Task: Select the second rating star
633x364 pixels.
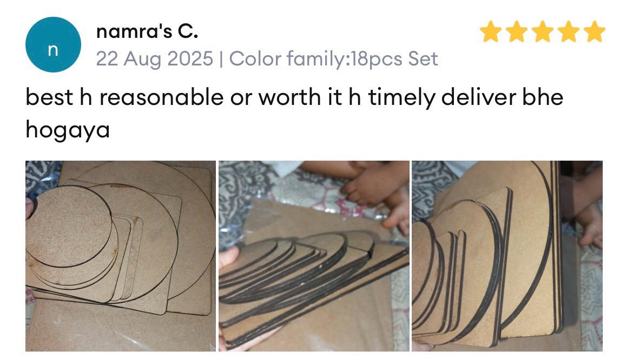Action: [x=517, y=32]
